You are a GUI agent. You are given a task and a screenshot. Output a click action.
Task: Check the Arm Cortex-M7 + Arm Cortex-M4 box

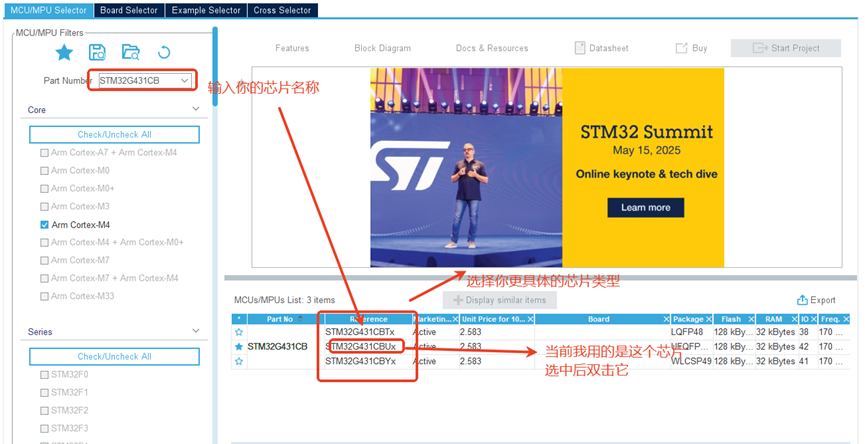[x=44, y=279]
